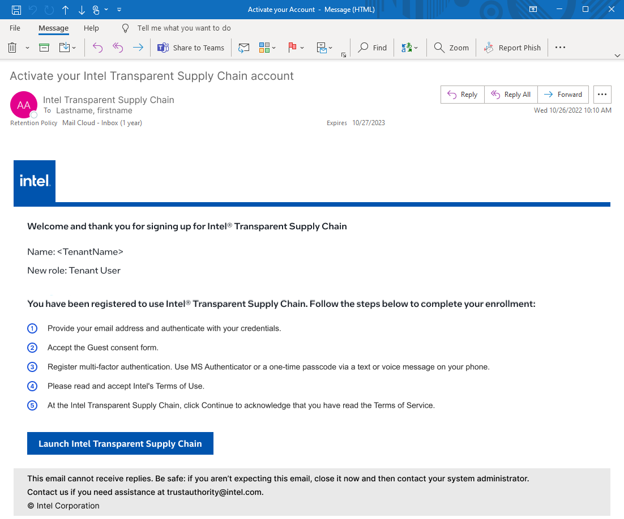Open more actions ellipsis in message header
Screen dimensions: 624x519
click(x=602, y=94)
